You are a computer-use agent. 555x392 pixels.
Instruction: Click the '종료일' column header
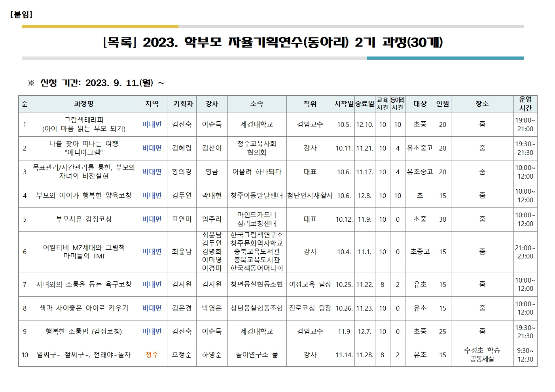point(365,104)
